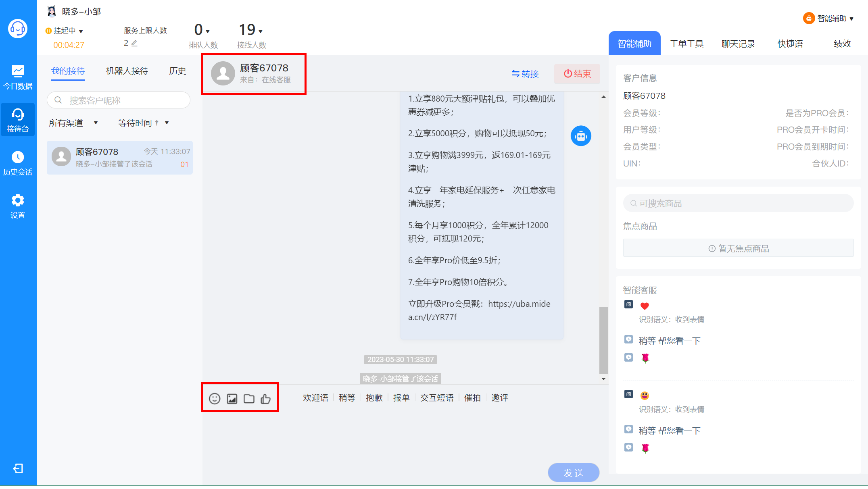Open the 工单工具 tab
This screenshot has height=489, width=868.
[686, 44]
